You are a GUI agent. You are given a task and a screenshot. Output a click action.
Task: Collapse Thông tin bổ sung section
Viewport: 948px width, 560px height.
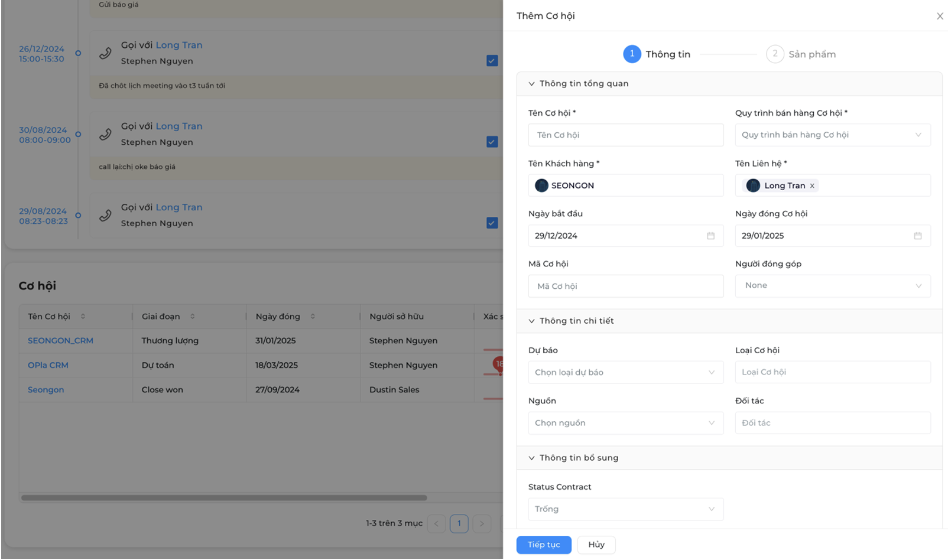point(531,458)
